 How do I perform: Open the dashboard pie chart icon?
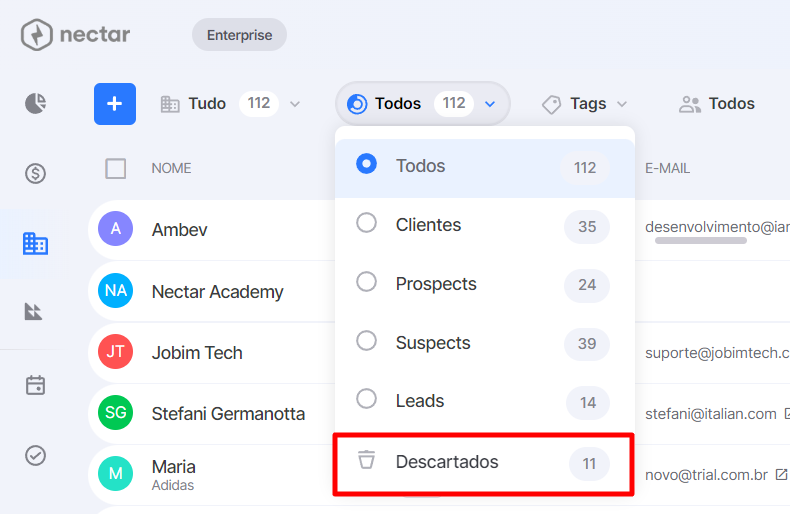coord(36,103)
